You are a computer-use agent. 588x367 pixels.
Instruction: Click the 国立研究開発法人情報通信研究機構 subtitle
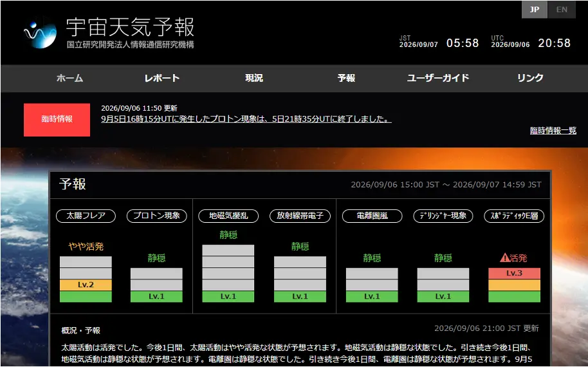pyautogui.click(x=131, y=44)
